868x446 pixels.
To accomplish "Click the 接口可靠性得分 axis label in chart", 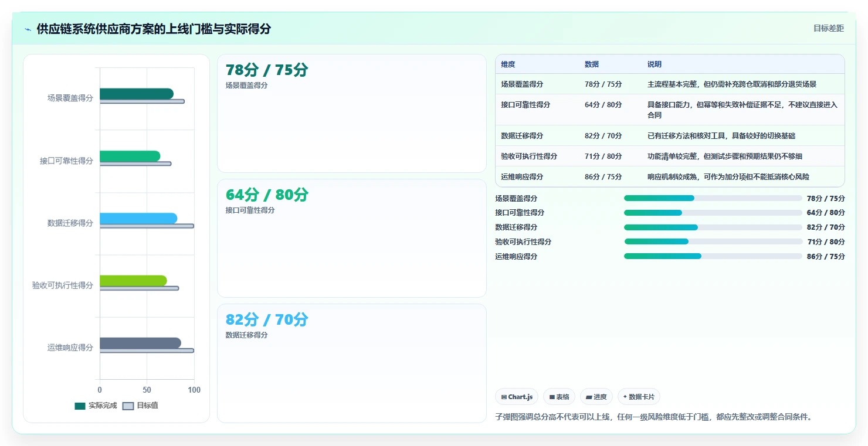I will pyautogui.click(x=66, y=161).
